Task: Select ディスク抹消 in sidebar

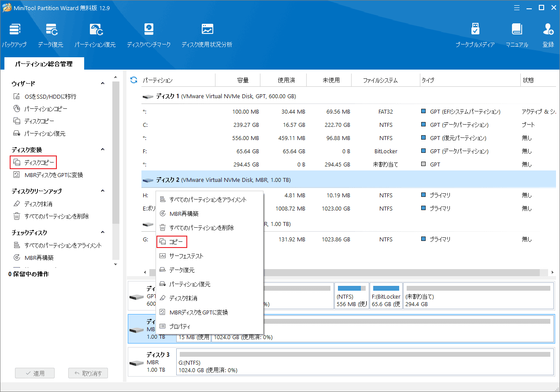Action: click(x=33, y=204)
